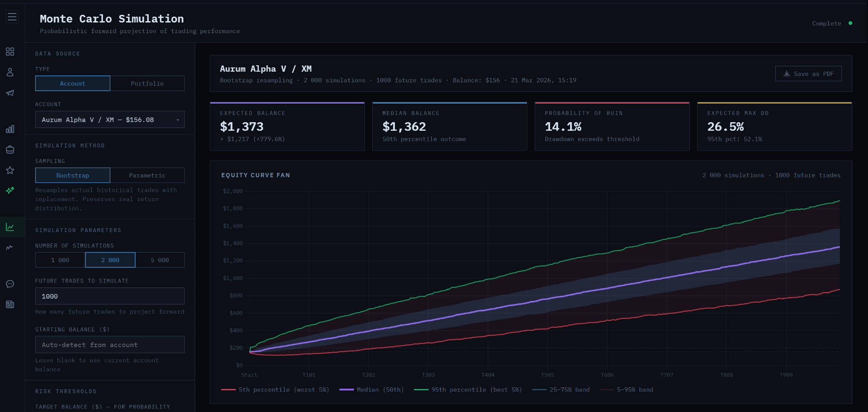This screenshot has height=412, width=868.
Task: Select Account data source type
Action: click(x=72, y=84)
